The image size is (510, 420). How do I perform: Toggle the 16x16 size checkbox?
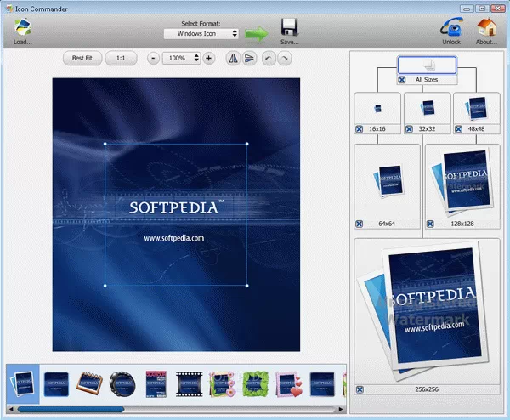click(x=360, y=129)
